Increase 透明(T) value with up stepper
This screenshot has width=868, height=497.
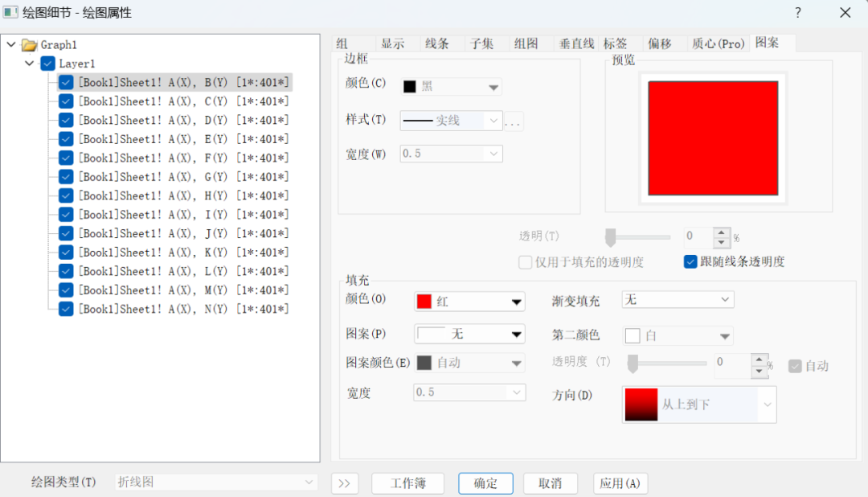(721, 232)
